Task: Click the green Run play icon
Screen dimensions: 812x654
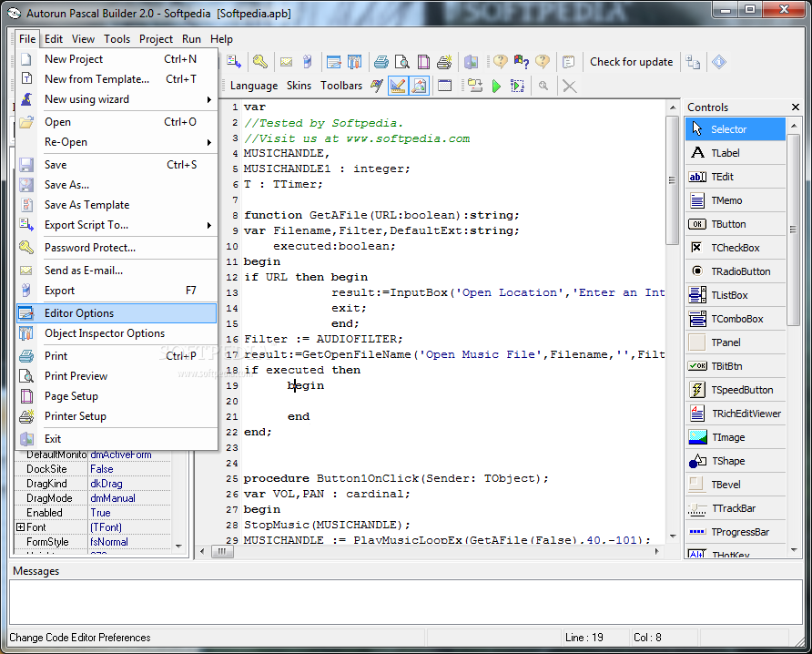Action: click(496, 86)
